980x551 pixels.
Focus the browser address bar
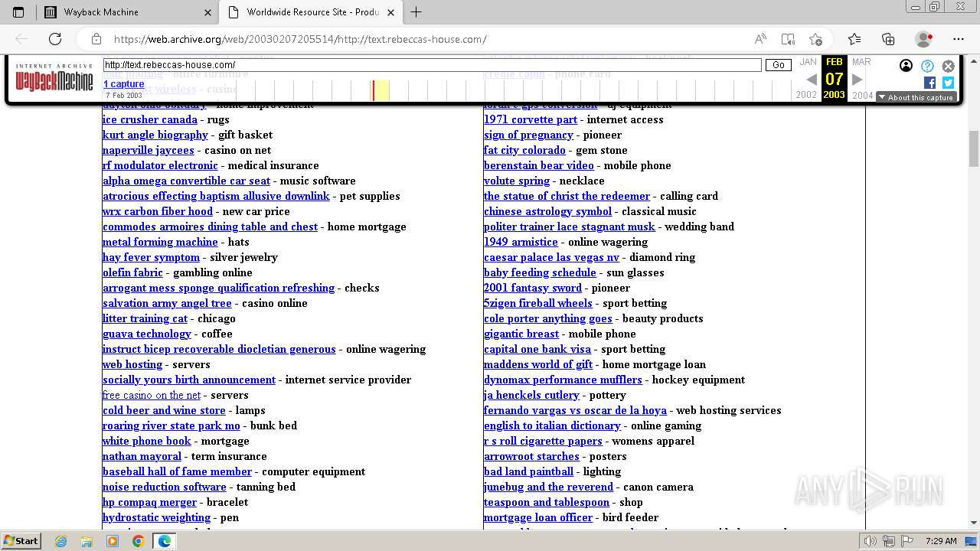tap(429, 39)
